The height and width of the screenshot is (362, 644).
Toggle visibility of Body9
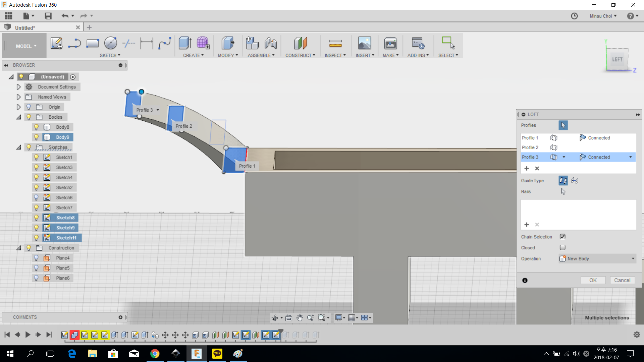coord(37,137)
